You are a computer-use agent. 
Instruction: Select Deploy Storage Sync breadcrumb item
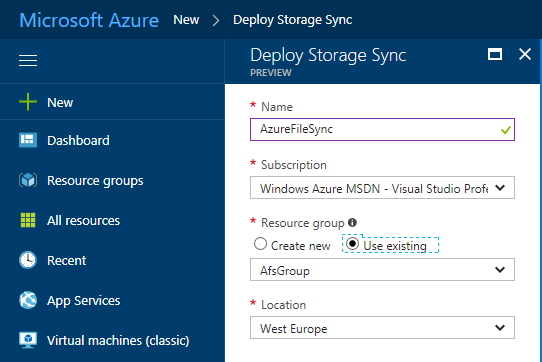pyautogui.click(x=292, y=20)
